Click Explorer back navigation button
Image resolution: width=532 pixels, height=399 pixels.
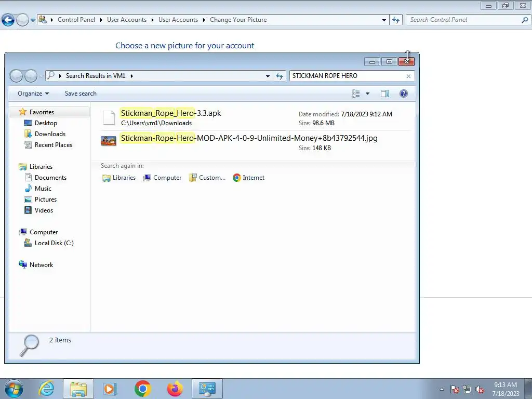[16, 76]
